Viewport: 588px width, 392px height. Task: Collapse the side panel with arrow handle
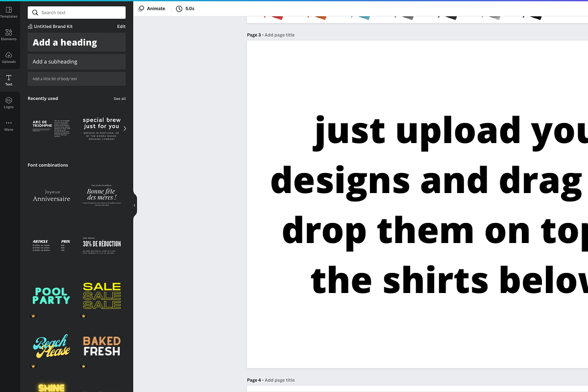coord(135,205)
